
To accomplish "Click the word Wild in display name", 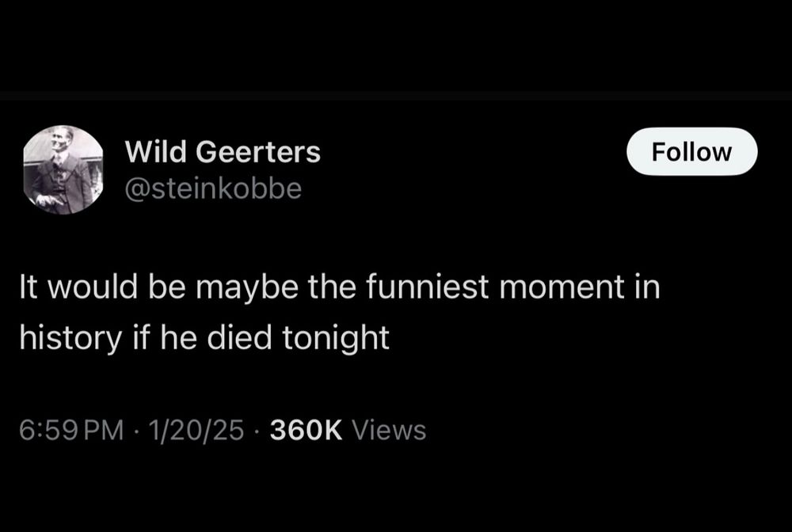I will click(155, 151).
